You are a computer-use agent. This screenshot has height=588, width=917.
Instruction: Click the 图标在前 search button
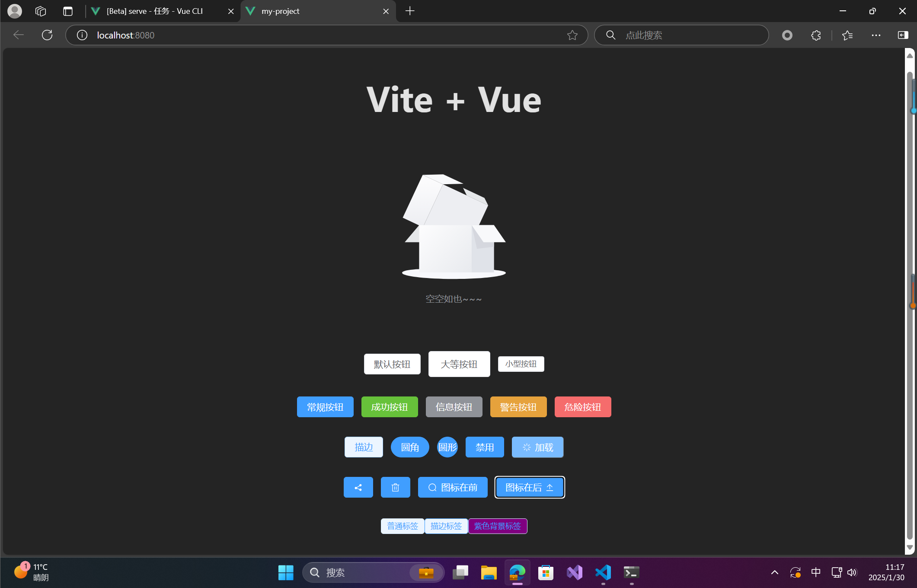pos(453,487)
